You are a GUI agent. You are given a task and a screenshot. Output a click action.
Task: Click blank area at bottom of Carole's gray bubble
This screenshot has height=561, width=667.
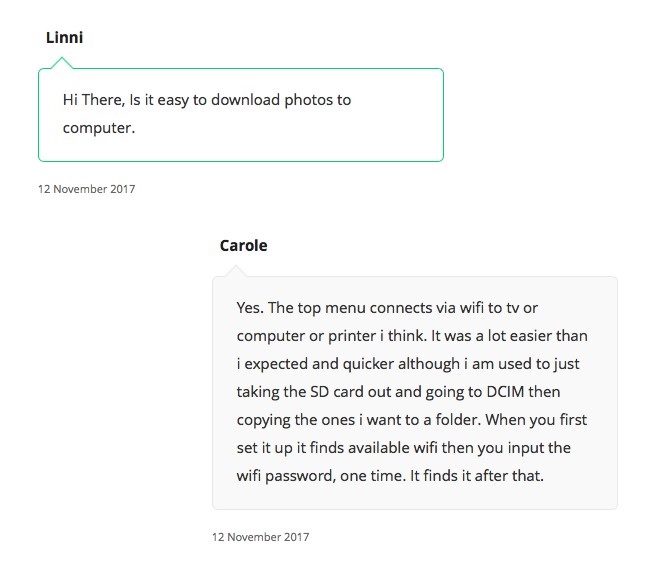pos(415,497)
